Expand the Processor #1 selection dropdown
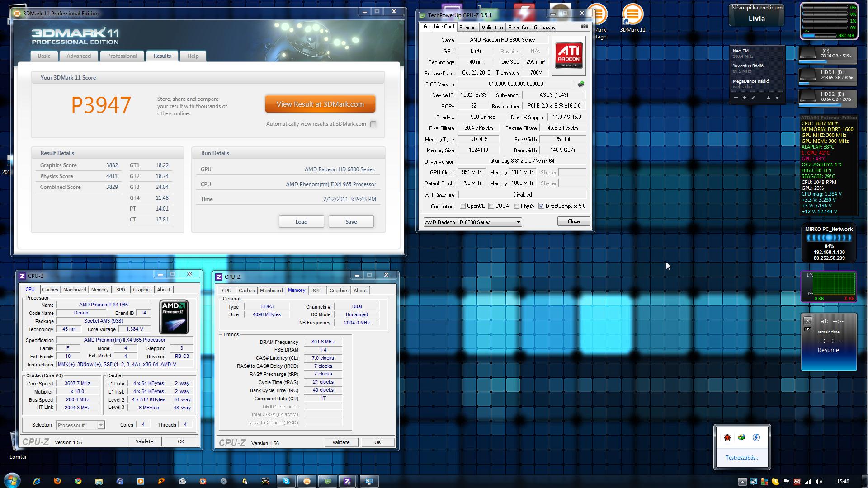868x488 pixels. tap(101, 425)
